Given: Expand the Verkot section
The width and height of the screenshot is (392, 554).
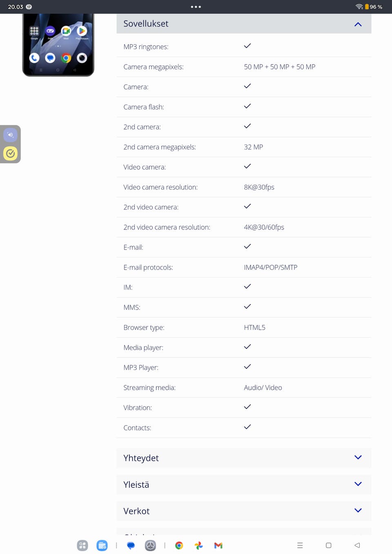Looking at the screenshot, I should (358, 511).
